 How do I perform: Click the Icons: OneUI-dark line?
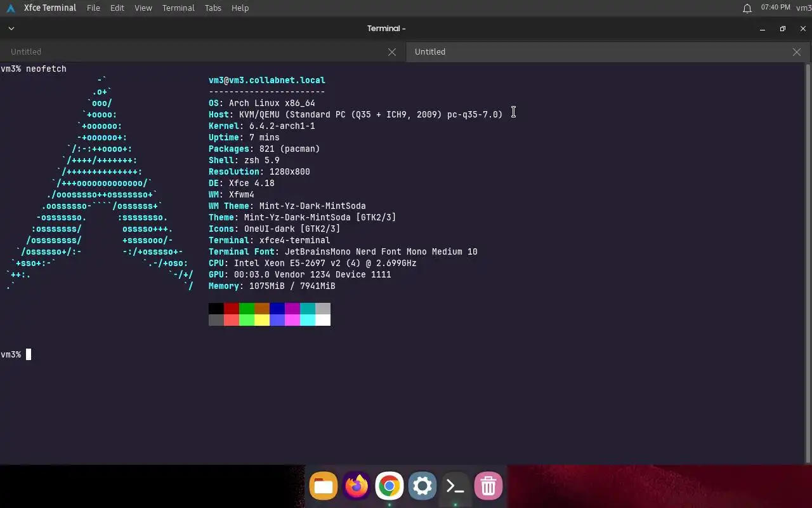pyautogui.click(x=275, y=229)
